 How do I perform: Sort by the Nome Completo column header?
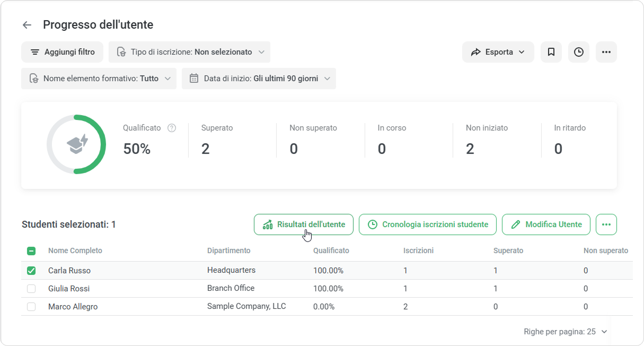coord(75,250)
